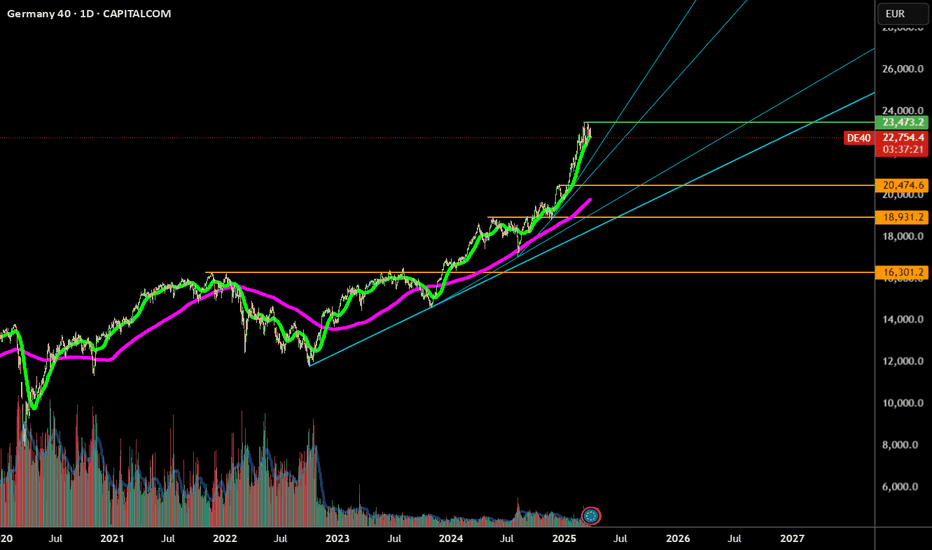Image resolution: width=932 pixels, height=550 pixels.
Task: Select the 23,473.2 green price label
Action: [x=902, y=122]
